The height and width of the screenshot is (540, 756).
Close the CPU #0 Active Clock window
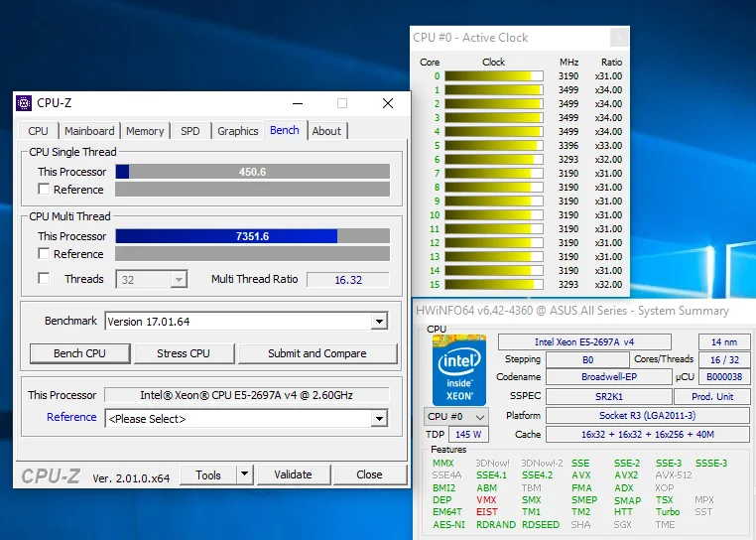pyautogui.click(x=619, y=37)
